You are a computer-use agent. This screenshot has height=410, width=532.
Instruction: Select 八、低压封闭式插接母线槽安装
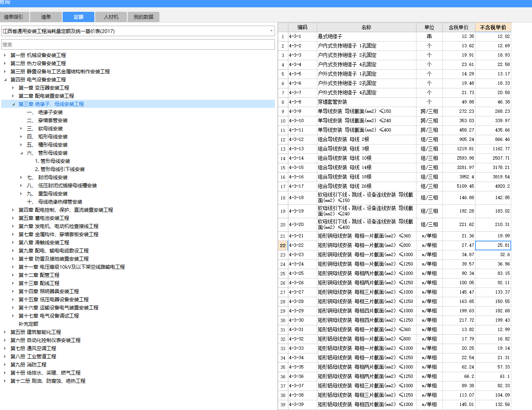(x=62, y=185)
